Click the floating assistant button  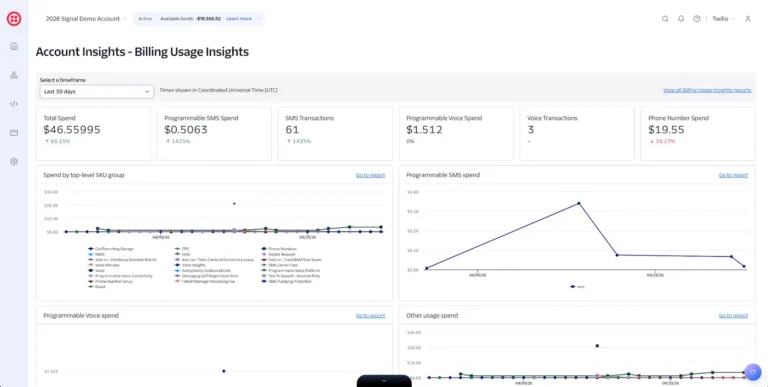click(752, 372)
